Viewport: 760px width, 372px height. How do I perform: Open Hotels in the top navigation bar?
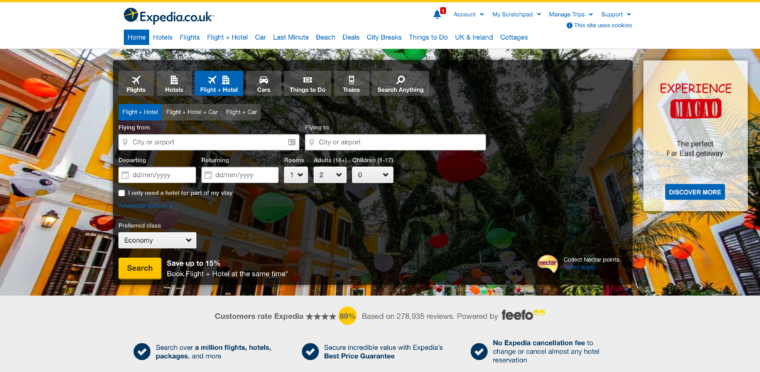(x=162, y=37)
